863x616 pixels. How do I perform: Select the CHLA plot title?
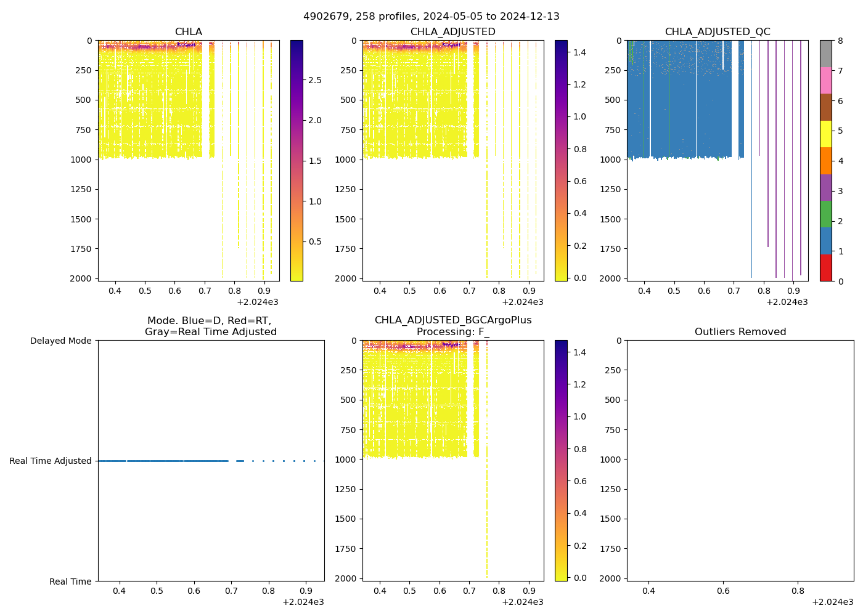(188, 32)
